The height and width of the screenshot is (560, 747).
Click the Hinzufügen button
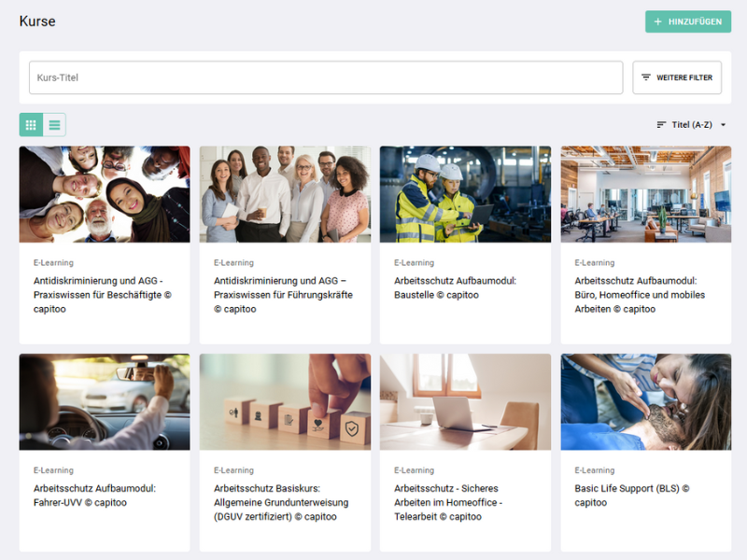point(687,21)
